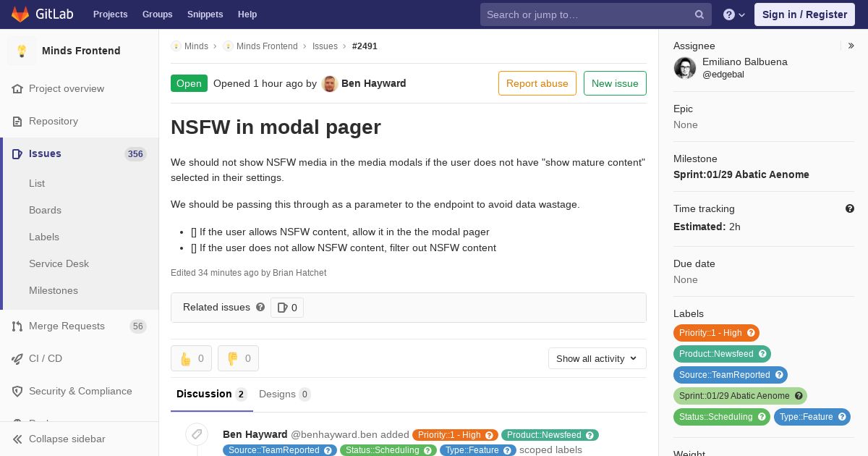Switch to the Designs tab
The image size is (868, 456).
tap(285, 394)
